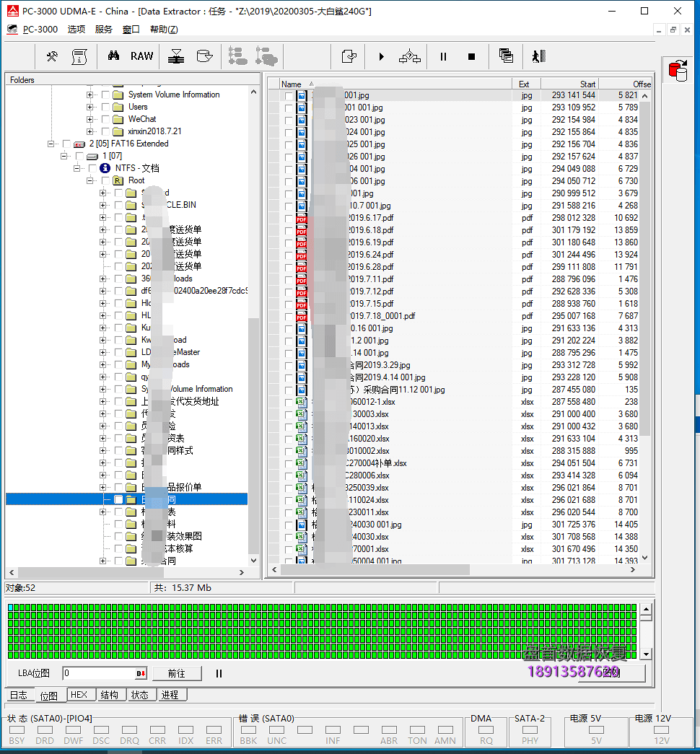
Task: Check the NTFS - 文档 checkbox
Action: tap(92, 168)
